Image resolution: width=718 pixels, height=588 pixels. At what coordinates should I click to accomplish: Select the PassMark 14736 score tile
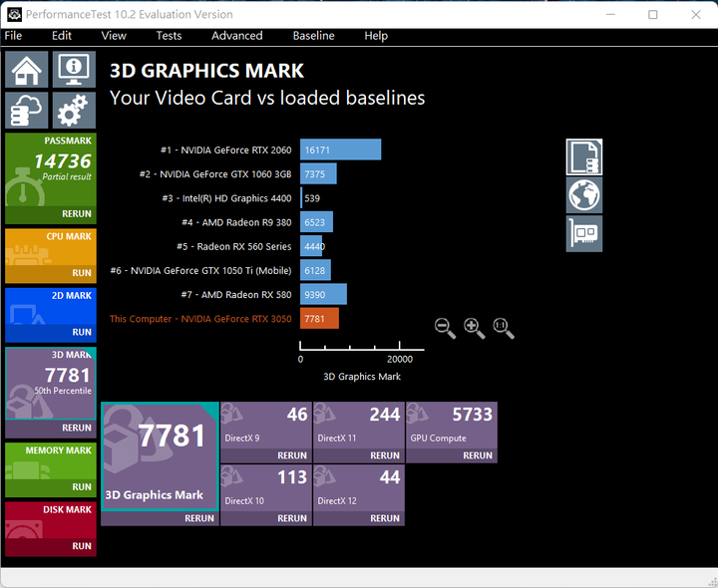click(51, 169)
